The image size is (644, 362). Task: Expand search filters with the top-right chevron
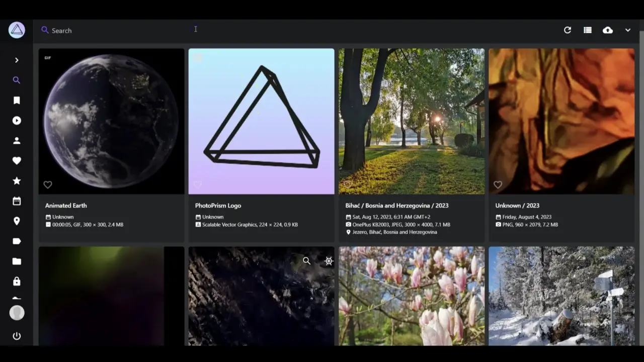[628, 30]
